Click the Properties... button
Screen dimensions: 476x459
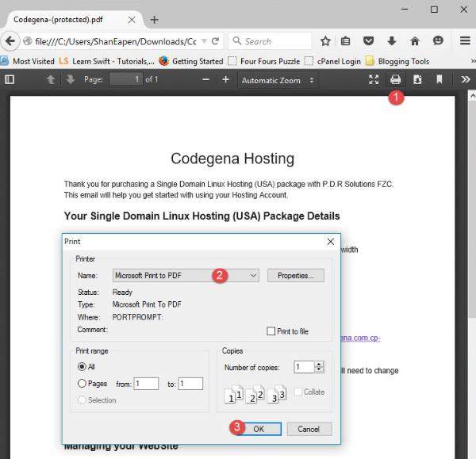pos(296,275)
